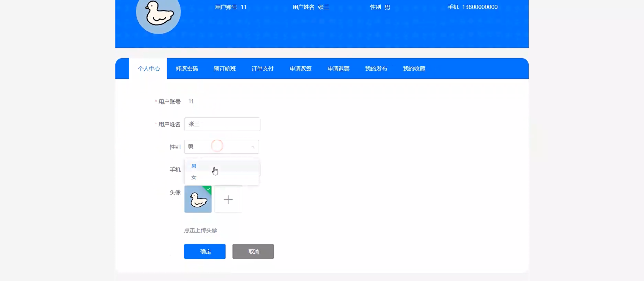Open the 预订航班 tab
Viewport: 644px width, 281px height.
(x=225, y=68)
